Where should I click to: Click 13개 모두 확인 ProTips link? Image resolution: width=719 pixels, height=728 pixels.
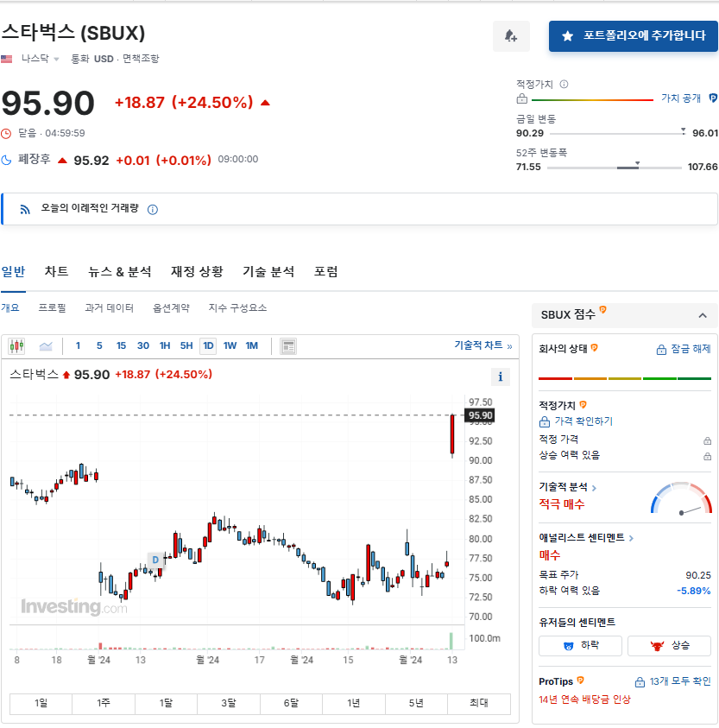[x=672, y=681]
